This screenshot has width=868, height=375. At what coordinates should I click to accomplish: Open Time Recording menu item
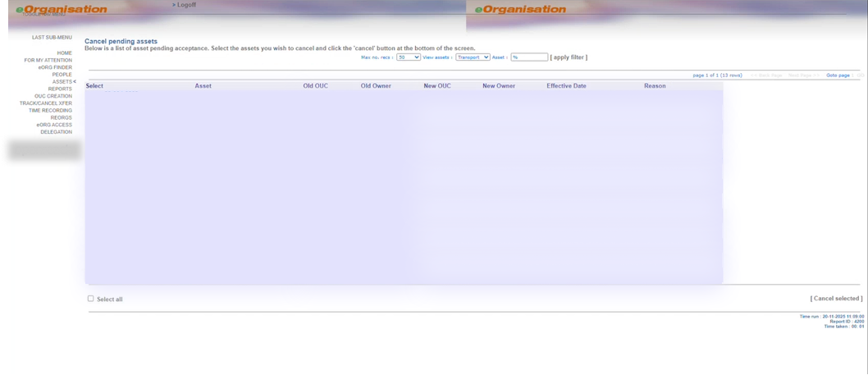50,111
